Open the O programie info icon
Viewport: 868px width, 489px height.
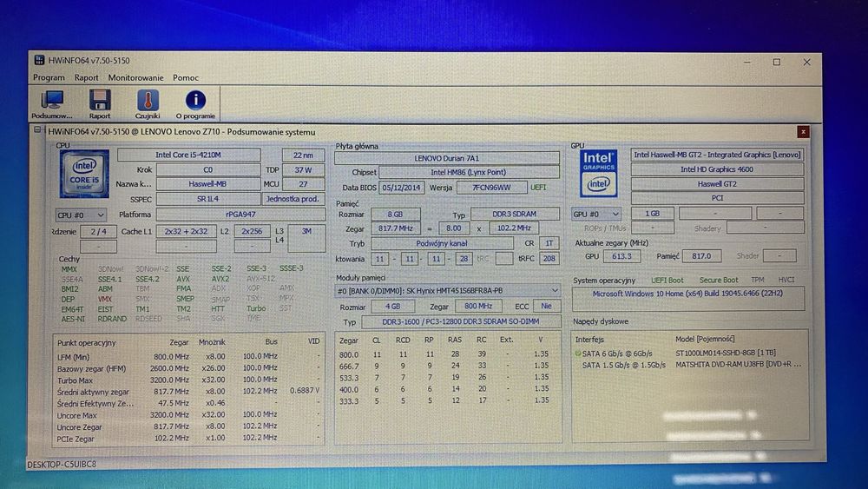[195, 104]
